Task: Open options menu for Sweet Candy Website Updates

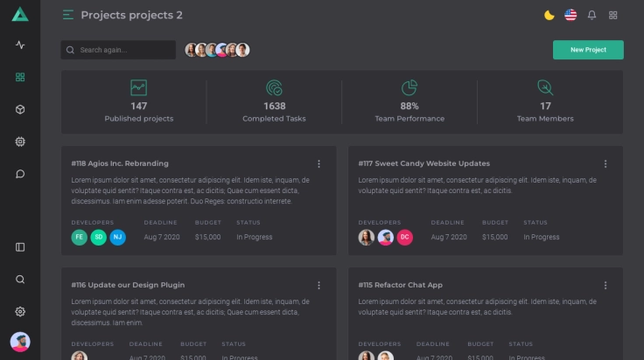Action: (605, 163)
